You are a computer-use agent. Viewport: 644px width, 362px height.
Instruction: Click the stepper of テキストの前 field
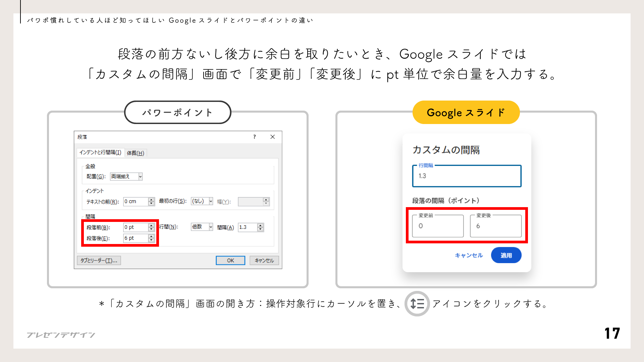(151, 201)
